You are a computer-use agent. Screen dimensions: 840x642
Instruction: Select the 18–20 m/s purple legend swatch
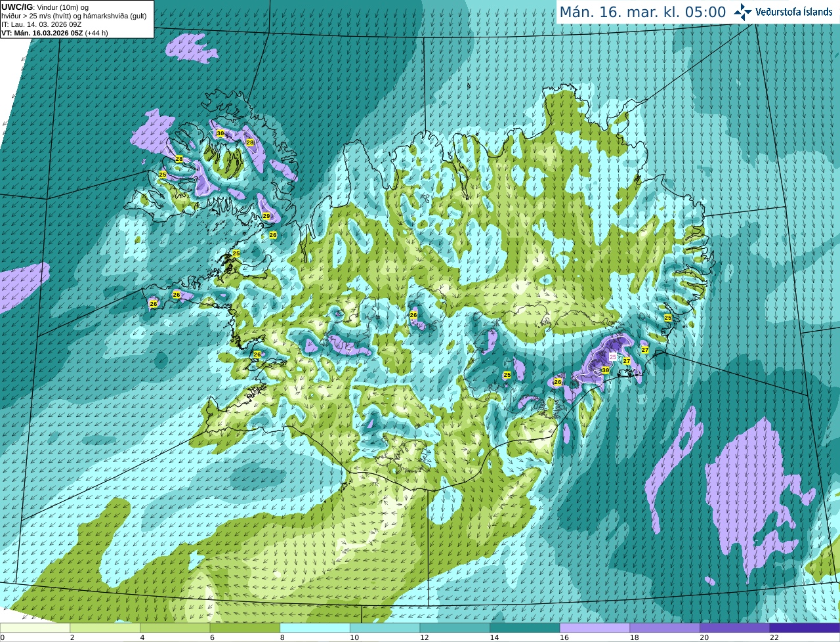pos(665,628)
